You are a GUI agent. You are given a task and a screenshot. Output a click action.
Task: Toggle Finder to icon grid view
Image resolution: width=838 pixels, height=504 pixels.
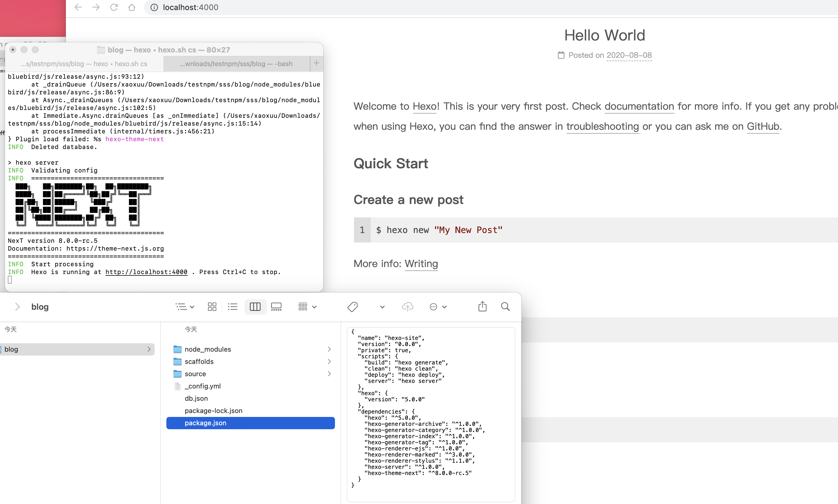pyautogui.click(x=212, y=306)
